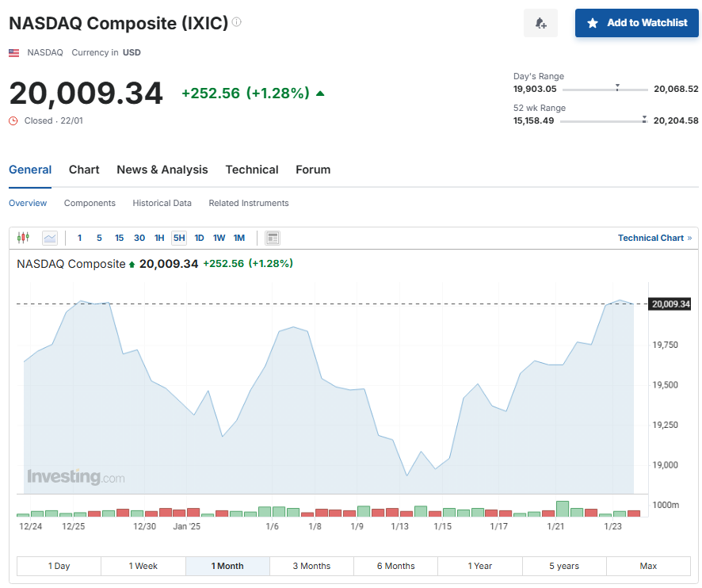This screenshot has height=588, width=702.
Task: Click the 19,000 axis label
Action: pyautogui.click(x=665, y=465)
